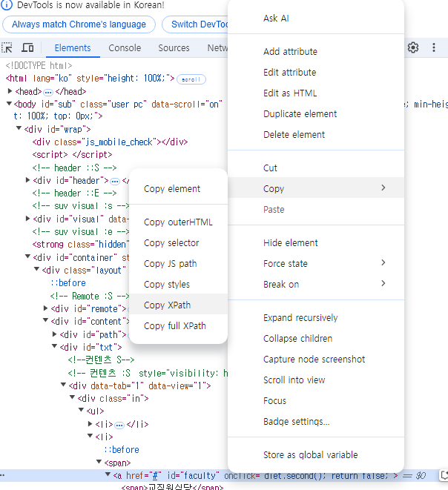This screenshot has height=490, width=448.
Task: Expand the div id remote node
Action: (46, 308)
